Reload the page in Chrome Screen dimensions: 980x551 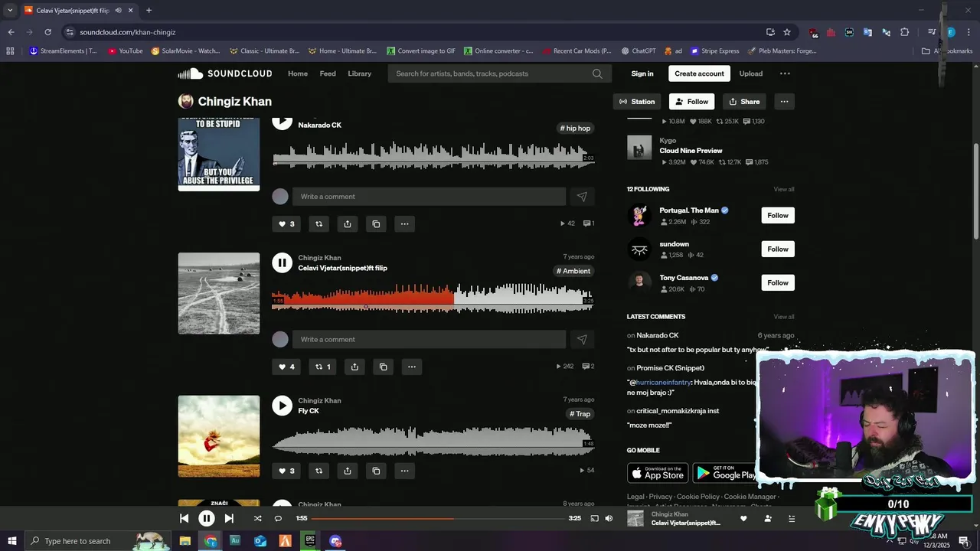point(47,32)
